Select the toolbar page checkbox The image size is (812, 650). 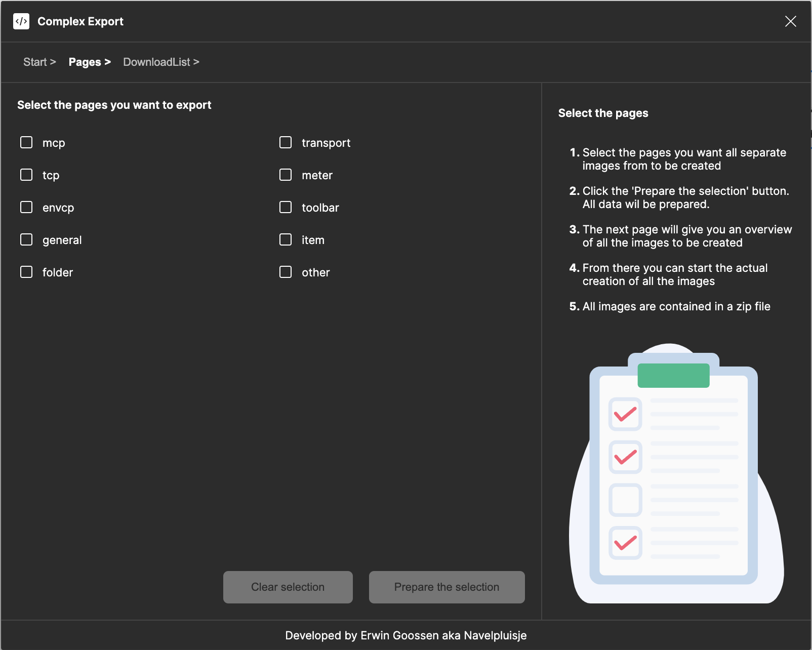286,207
